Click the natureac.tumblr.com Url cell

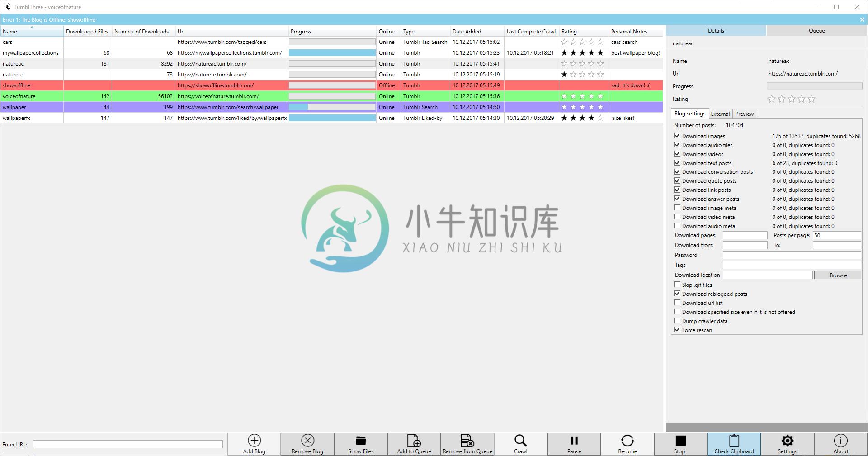pos(231,64)
